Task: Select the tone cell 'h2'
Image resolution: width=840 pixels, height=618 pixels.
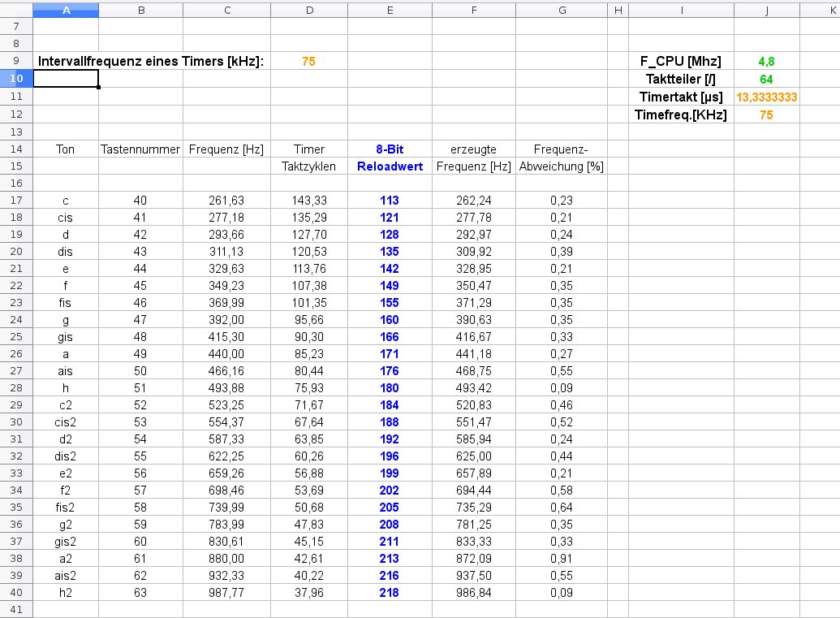Action: tap(66, 592)
